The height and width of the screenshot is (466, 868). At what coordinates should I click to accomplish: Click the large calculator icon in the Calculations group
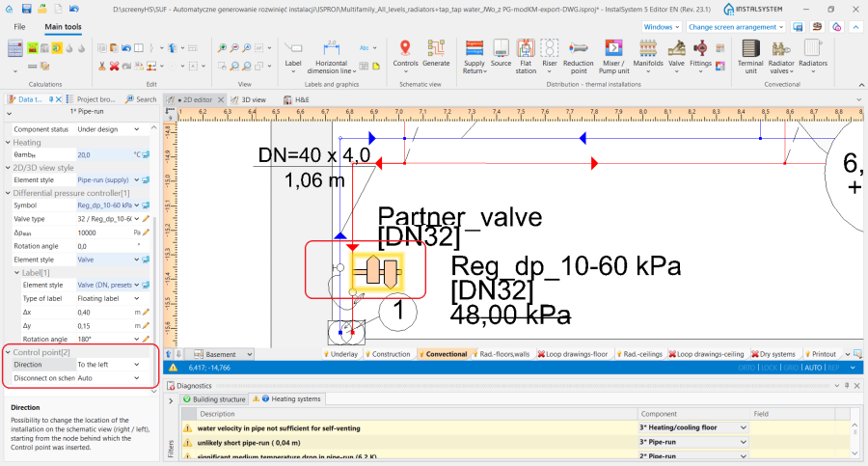point(14,49)
